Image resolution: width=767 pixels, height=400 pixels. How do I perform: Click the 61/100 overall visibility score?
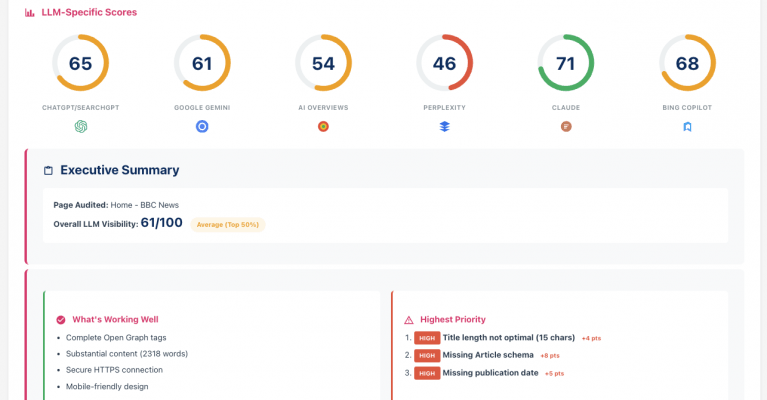161,223
